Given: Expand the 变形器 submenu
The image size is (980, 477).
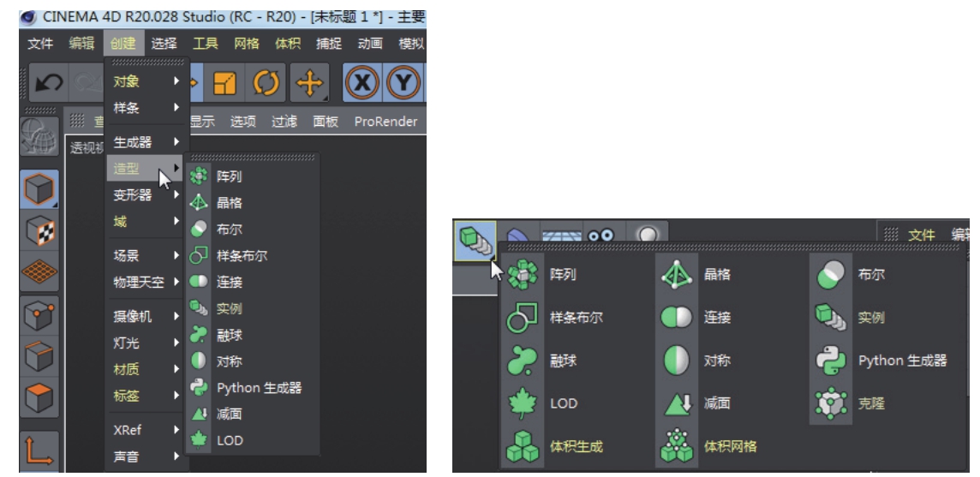Looking at the screenshot, I should point(146,195).
